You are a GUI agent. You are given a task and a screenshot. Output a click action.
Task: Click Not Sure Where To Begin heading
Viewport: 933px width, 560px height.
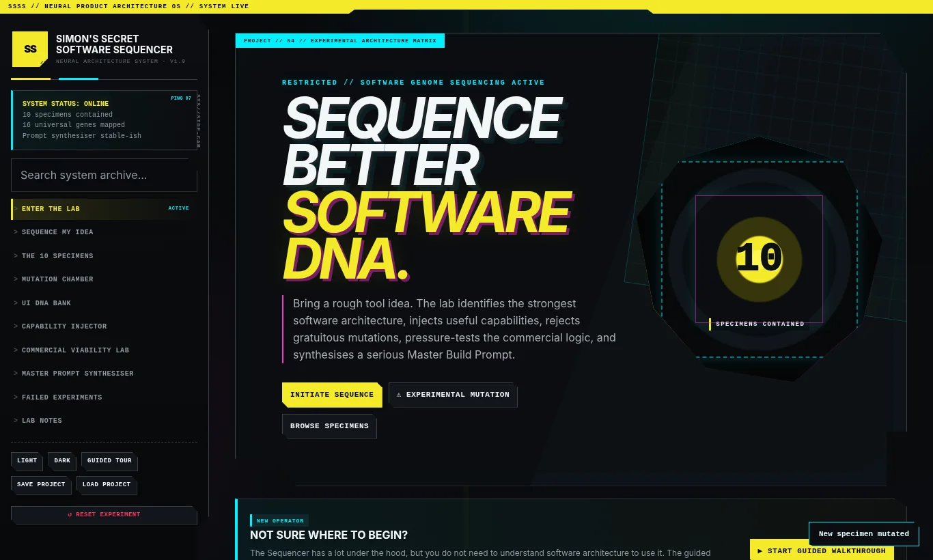tap(329, 535)
